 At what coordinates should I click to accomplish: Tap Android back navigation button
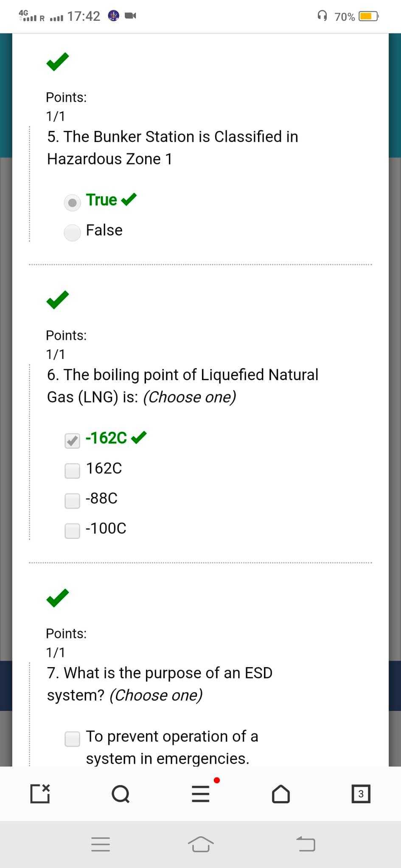point(306,843)
